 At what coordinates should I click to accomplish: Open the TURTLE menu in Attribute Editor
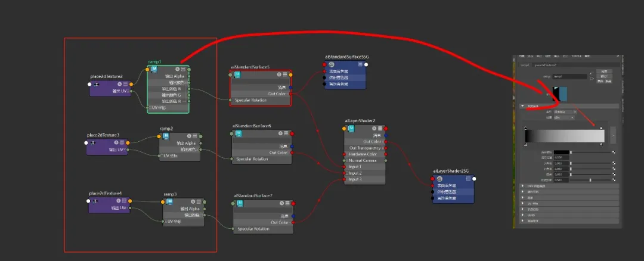tap(576, 55)
